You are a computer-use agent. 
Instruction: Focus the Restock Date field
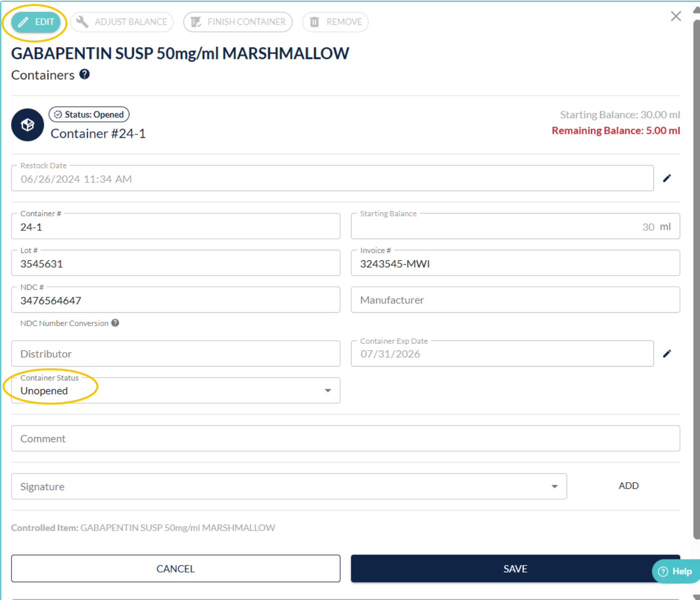pyautogui.click(x=332, y=178)
